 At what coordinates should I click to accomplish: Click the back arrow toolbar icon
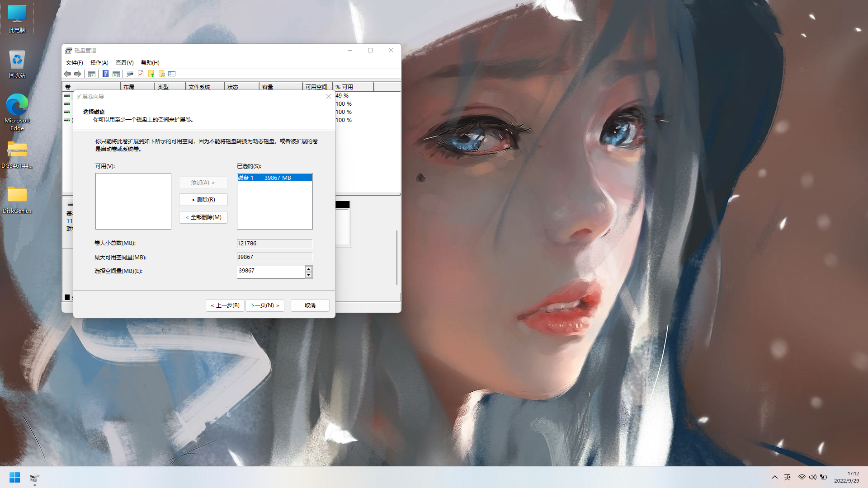pyautogui.click(x=67, y=74)
